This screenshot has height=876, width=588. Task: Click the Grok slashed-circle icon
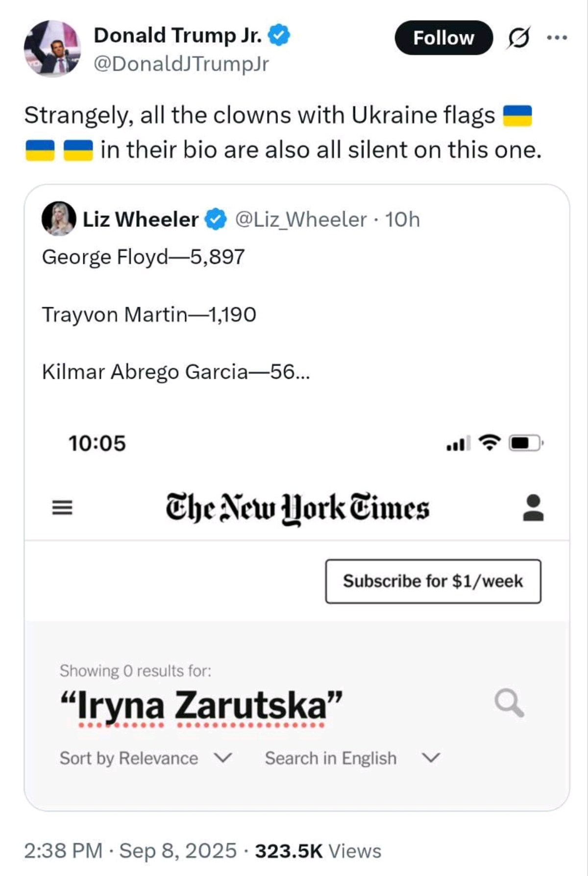pos(518,38)
